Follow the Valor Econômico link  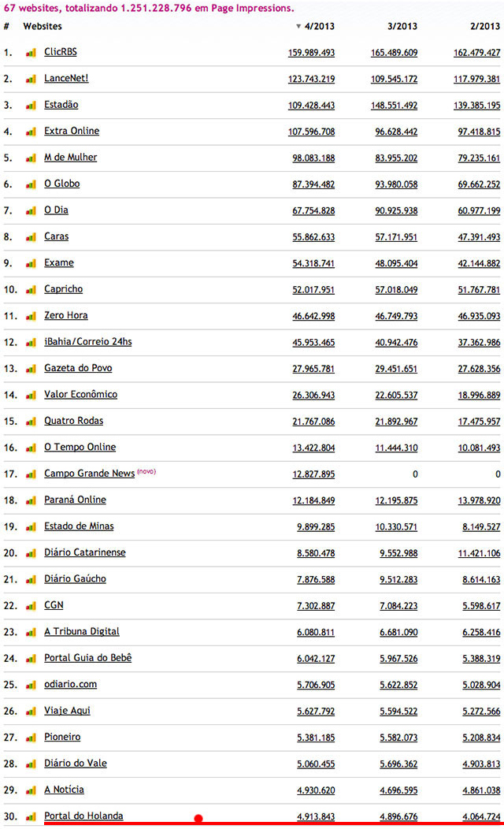80,394
